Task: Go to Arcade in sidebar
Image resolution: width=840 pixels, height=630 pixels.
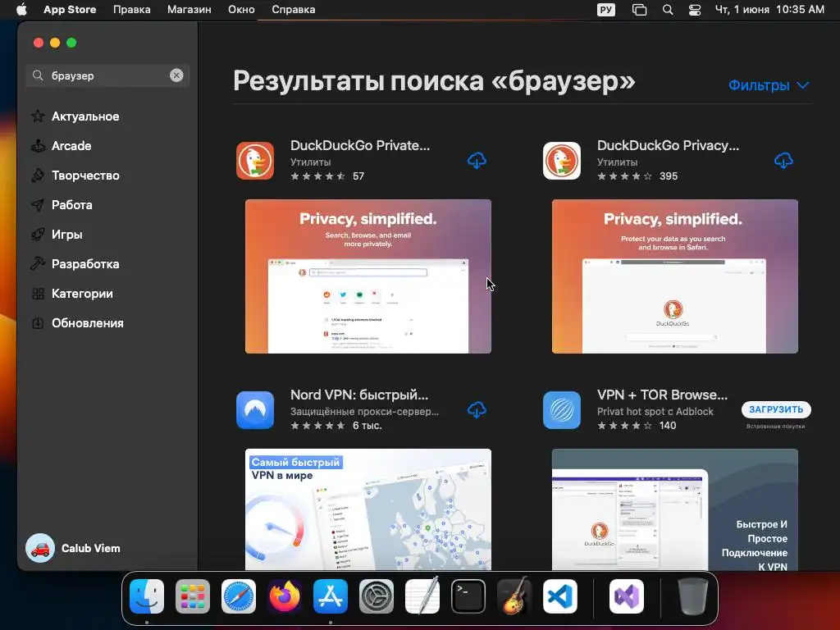Action: pos(71,146)
